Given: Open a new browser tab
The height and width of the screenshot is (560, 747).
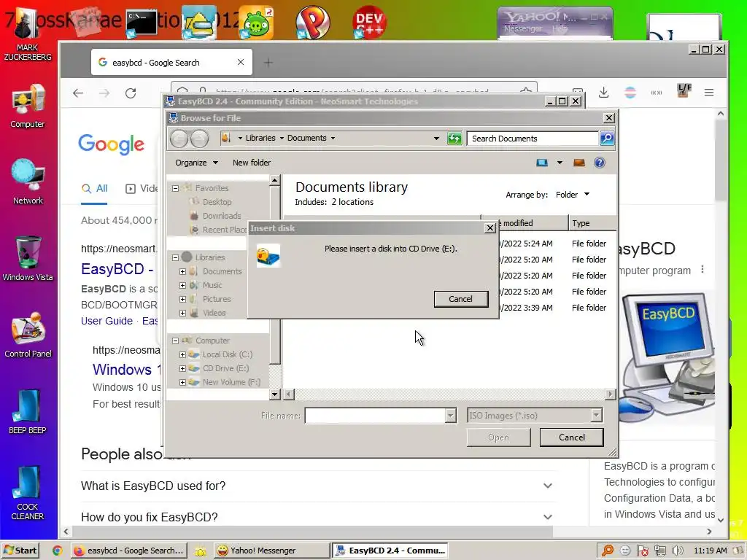Looking at the screenshot, I should point(268,63).
